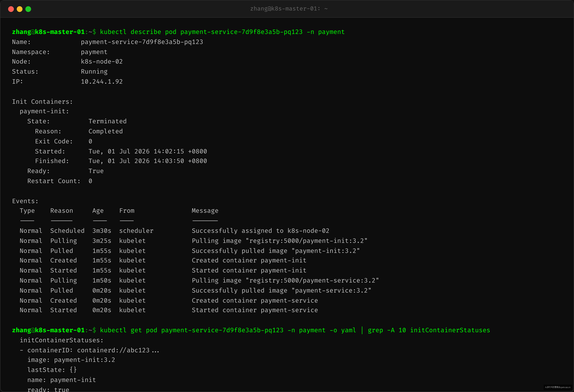The image size is (574, 392).
Task: Click the green maximize window button
Action: tap(28, 9)
